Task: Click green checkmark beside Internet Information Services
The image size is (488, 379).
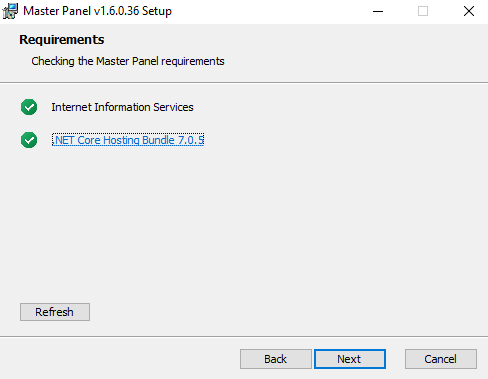Action: pos(29,107)
